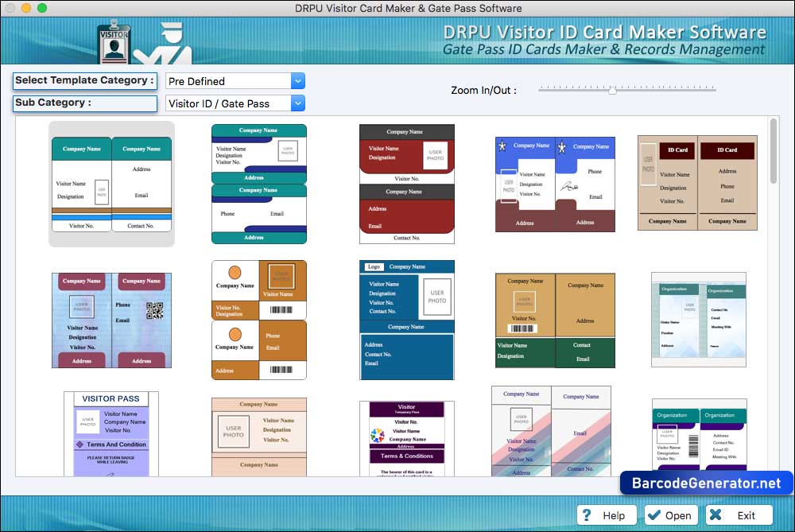Choose the orange barcode Company Name template
The width and height of the screenshot is (795, 532).
click(258, 320)
